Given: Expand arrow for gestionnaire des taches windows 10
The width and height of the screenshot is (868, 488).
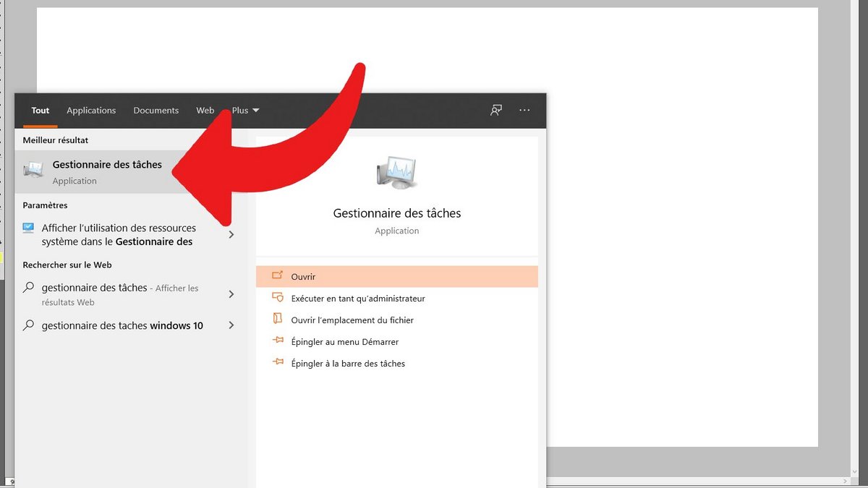Looking at the screenshot, I should [231, 325].
